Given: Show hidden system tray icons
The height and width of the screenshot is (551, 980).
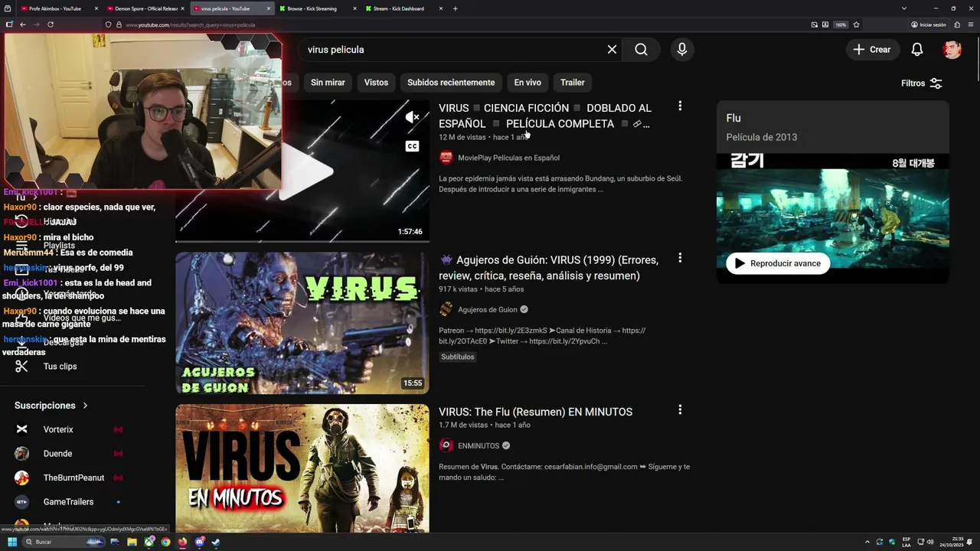Looking at the screenshot, I should click(x=867, y=542).
